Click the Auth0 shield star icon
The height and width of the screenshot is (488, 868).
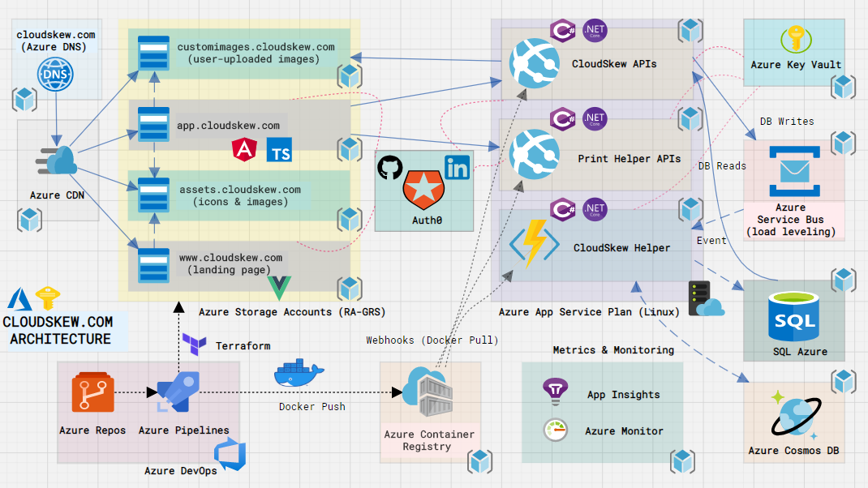[x=423, y=190]
